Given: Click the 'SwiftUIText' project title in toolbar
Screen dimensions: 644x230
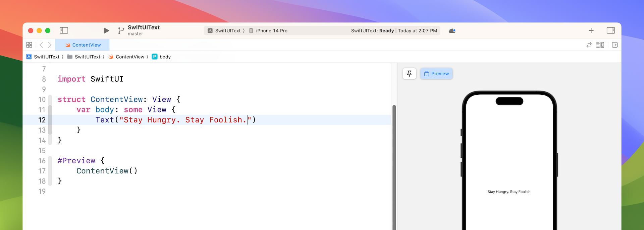Looking at the screenshot, I should (144, 27).
